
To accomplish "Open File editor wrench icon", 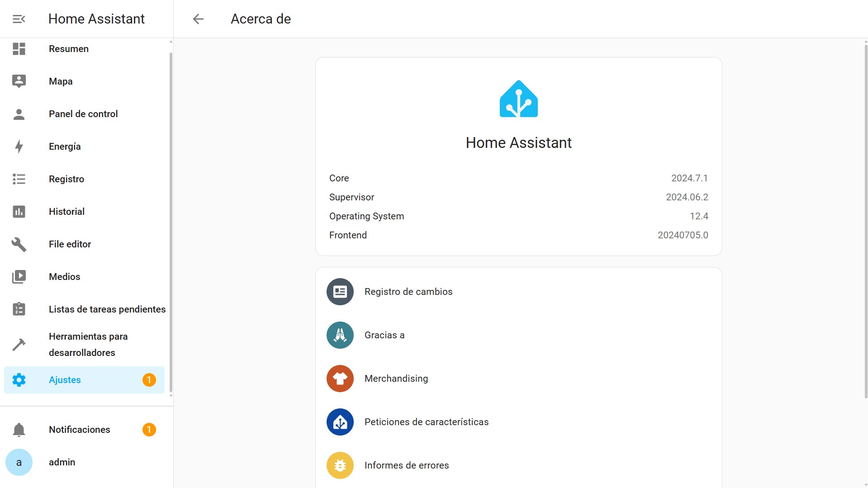I will (x=19, y=244).
